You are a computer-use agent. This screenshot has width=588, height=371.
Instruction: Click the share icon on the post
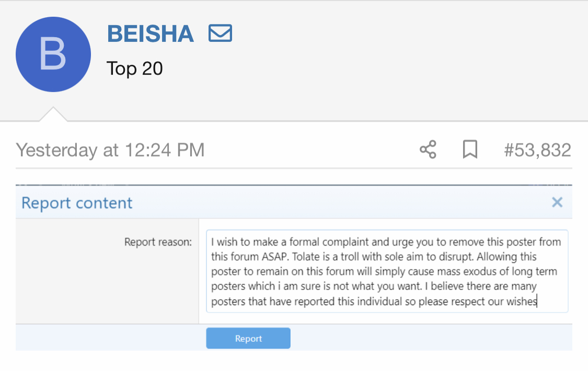tap(428, 150)
